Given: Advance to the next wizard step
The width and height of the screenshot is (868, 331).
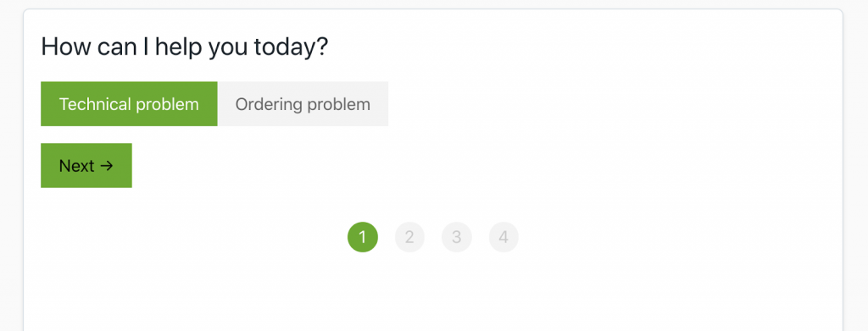Looking at the screenshot, I should coord(86,165).
